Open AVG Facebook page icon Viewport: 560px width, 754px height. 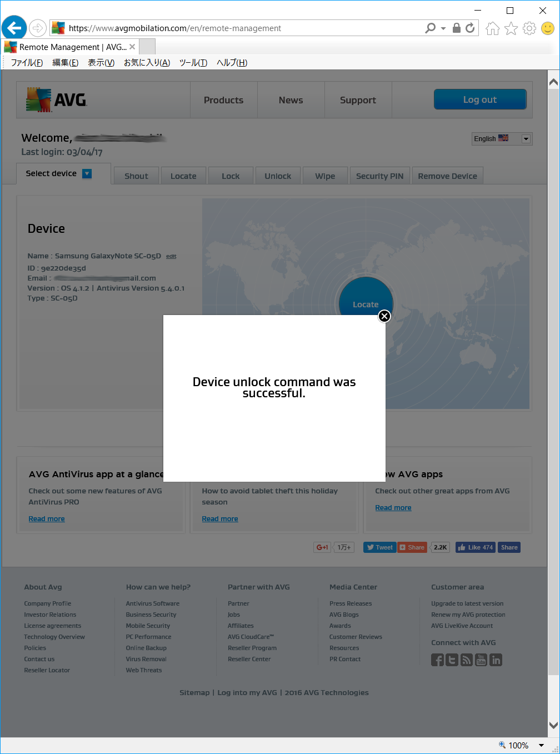438,660
